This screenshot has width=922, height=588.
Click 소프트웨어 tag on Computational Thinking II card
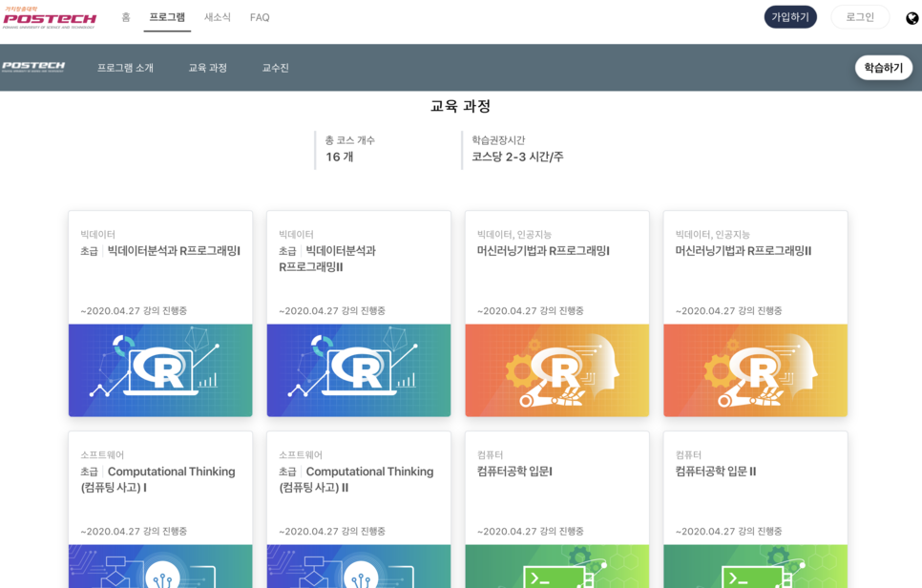[x=301, y=454]
